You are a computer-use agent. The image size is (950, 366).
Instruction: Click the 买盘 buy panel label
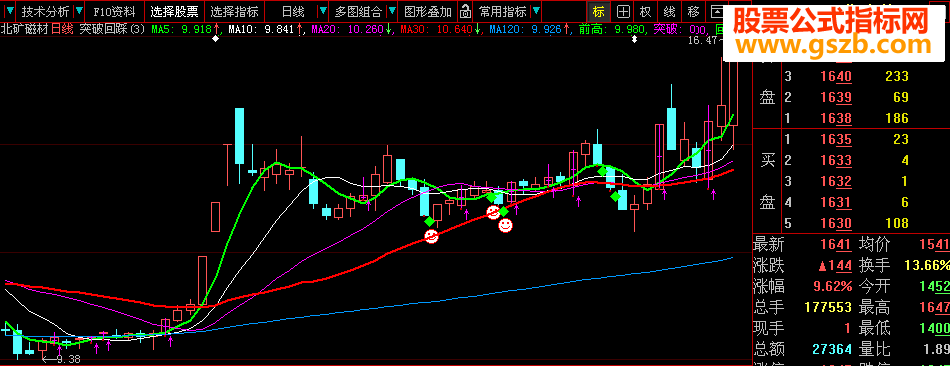[768, 181]
